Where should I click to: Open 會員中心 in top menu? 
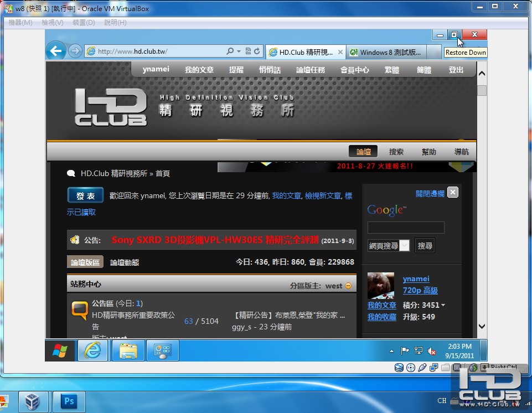click(354, 70)
